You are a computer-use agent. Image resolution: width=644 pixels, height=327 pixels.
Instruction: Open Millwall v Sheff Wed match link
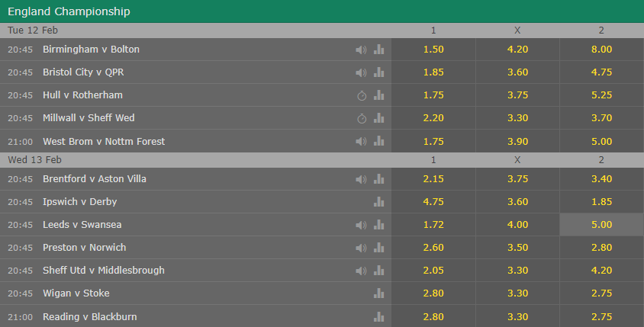pos(89,117)
